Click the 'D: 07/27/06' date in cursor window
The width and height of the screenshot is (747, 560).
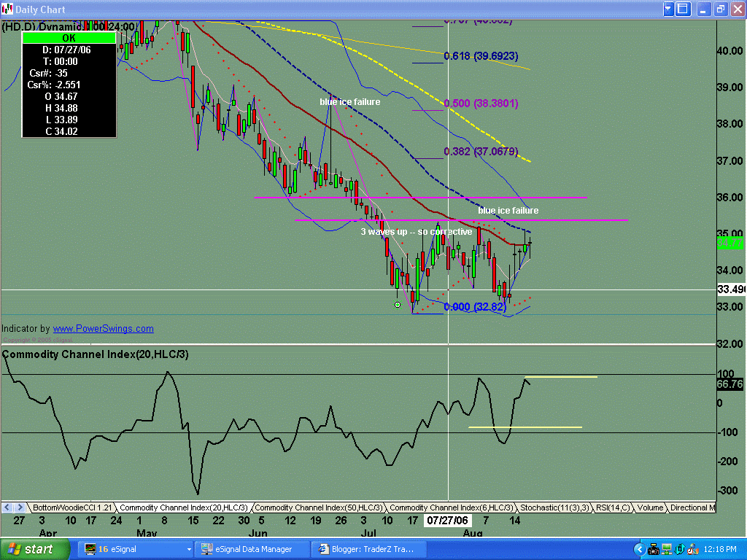click(x=66, y=50)
